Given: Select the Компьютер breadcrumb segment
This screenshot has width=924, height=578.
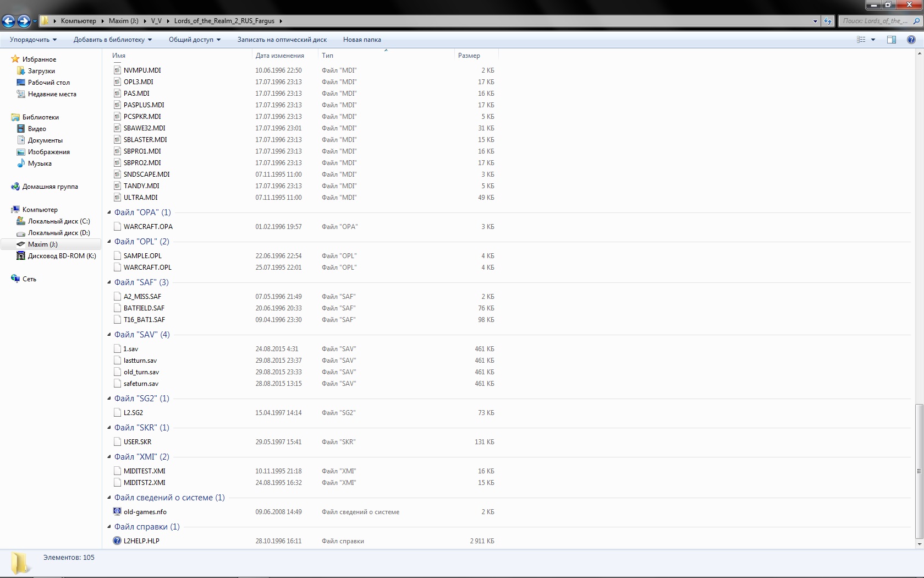Looking at the screenshot, I should tap(78, 21).
